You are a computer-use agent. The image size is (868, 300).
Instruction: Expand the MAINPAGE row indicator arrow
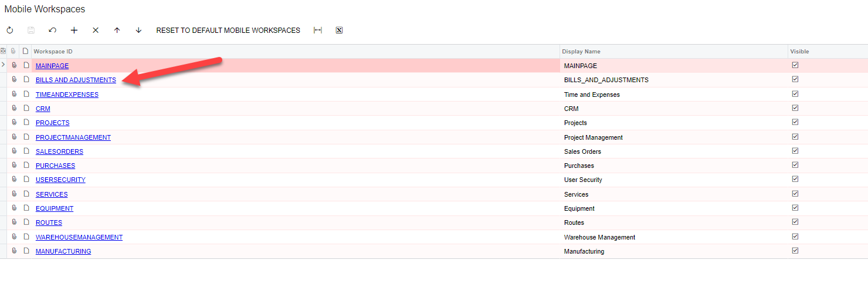(3, 65)
